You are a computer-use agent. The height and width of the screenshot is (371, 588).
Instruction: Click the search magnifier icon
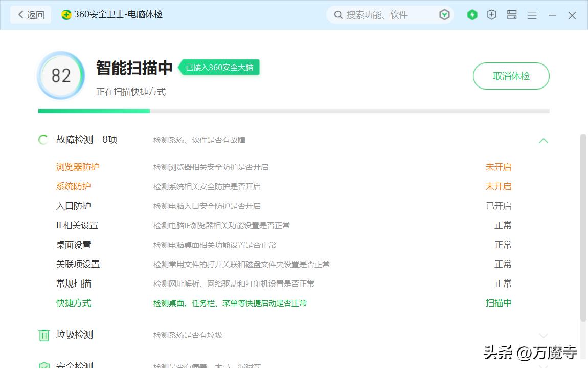tap(337, 15)
